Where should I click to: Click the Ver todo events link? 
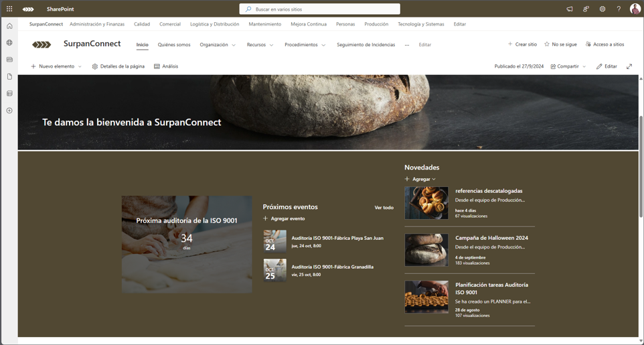pos(384,208)
